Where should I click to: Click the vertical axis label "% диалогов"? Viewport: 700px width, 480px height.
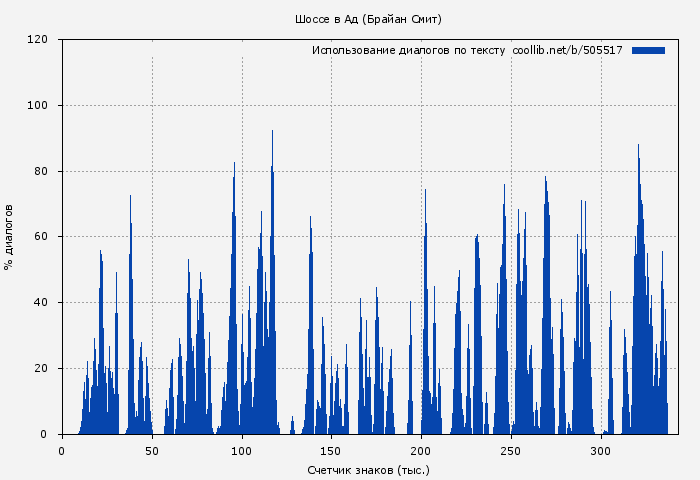(x=9, y=237)
